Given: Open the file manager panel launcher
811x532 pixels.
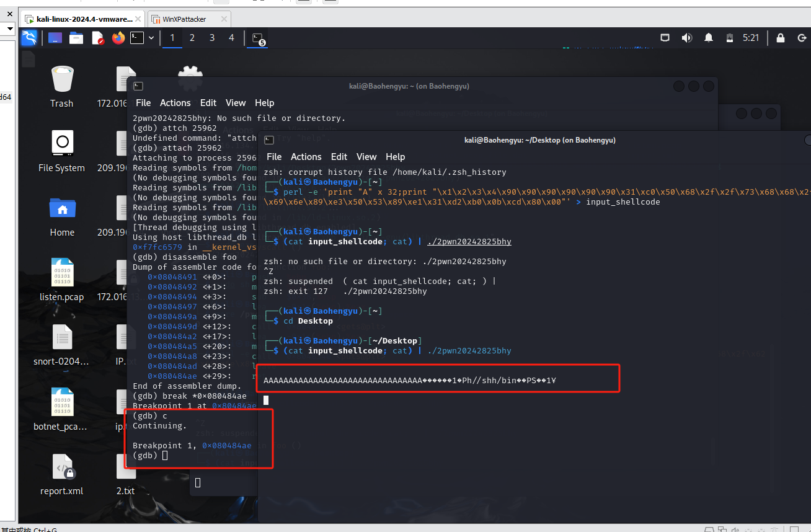Looking at the screenshot, I should coord(76,38).
